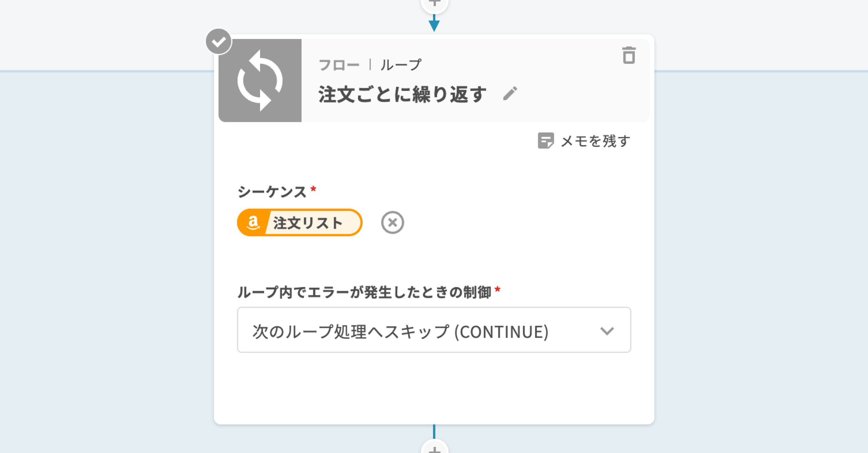Remove the 注文リスト sequence with X icon
Image resolution: width=868 pixels, height=453 pixels.
pos(392,223)
